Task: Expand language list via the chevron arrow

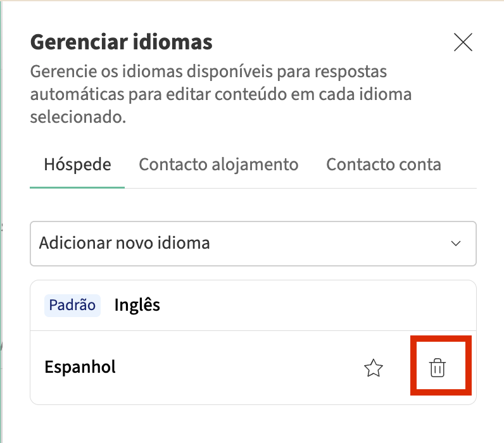Action: point(455,244)
